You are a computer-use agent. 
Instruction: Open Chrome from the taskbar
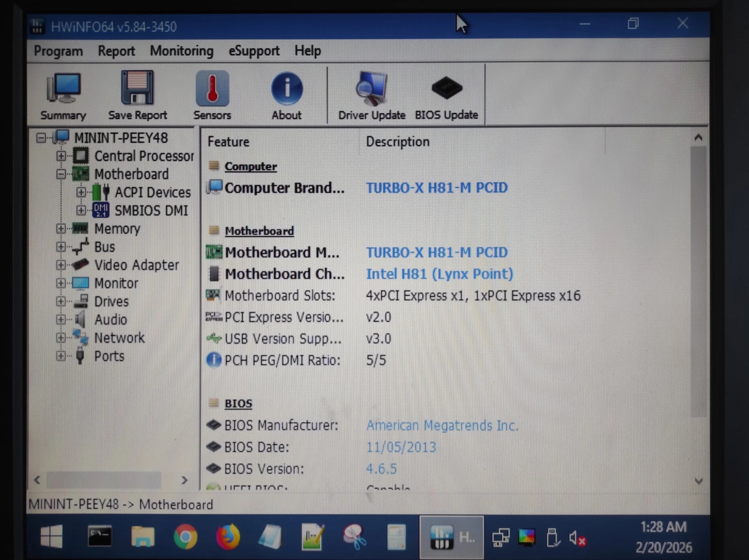[x=185, y=537]
